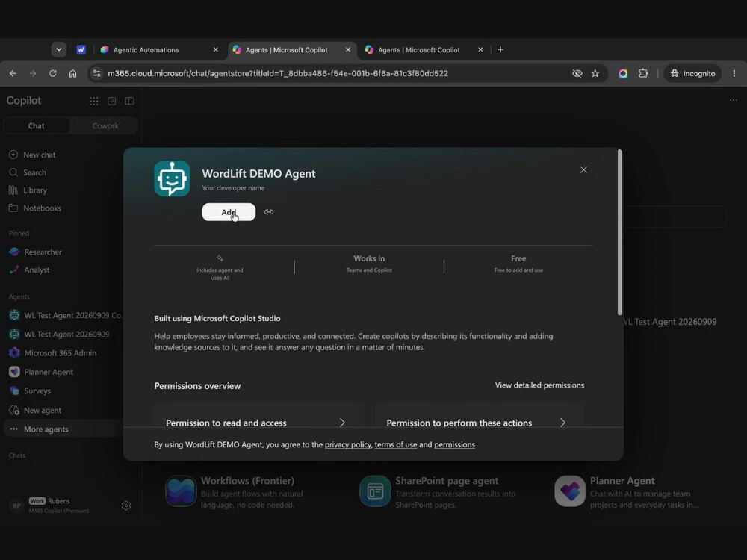This screenshot has height=560, width=747.
Task: Close the Agentic Automations tab
Action: click(215, 49)
